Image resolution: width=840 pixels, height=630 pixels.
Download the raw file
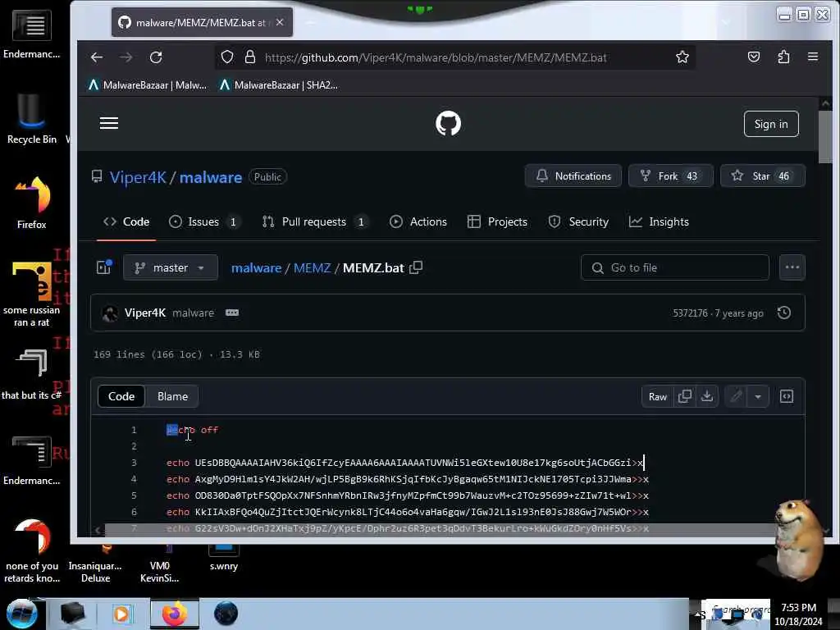707,396
